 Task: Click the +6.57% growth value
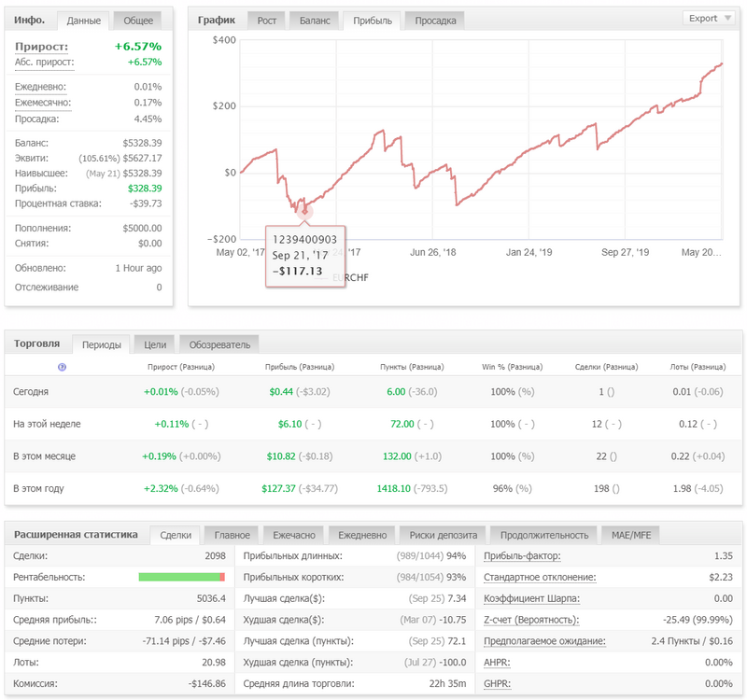137,47
